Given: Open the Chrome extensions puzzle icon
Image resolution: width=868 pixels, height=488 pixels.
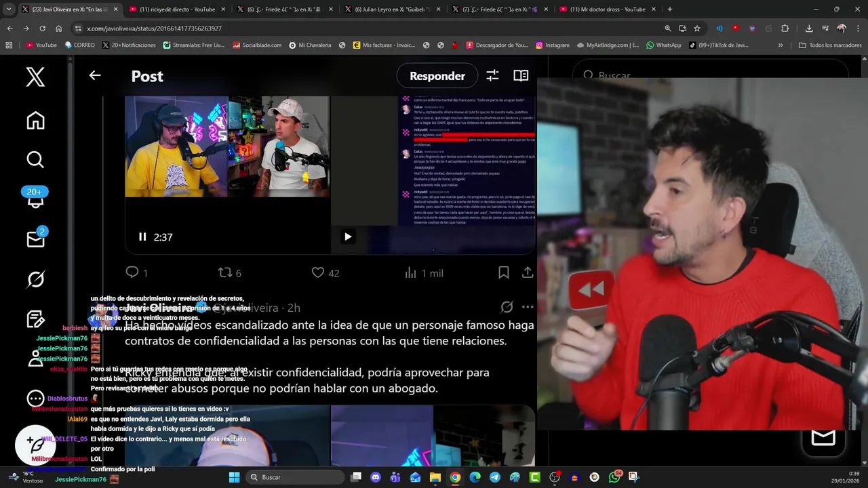Looking at the screenshot, I should (785, 28).
